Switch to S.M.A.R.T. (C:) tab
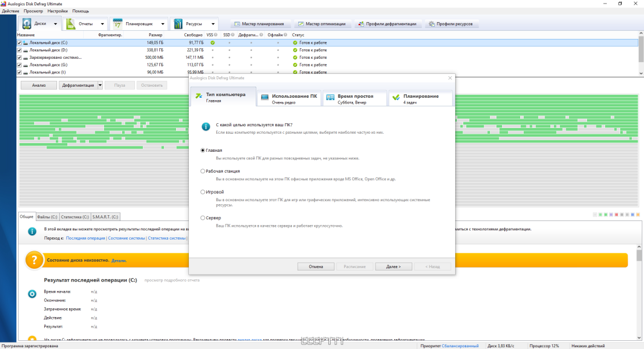The height and width of the screenshot is (349, 644). pos(105,216)
